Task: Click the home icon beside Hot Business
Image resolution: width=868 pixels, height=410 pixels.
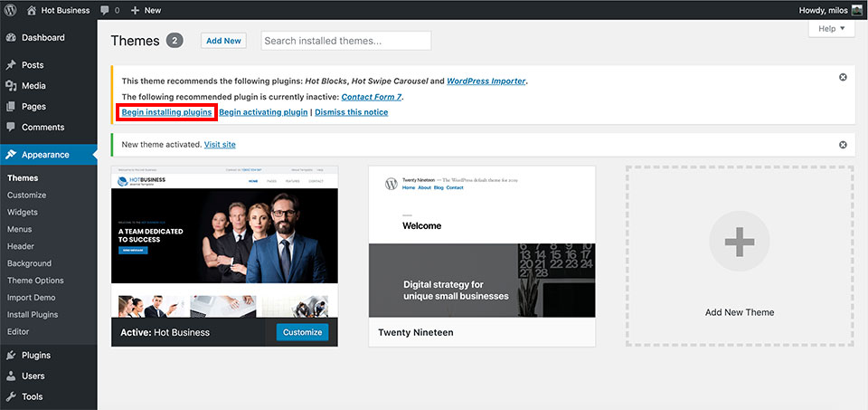Action: click(x=32, y=10)
